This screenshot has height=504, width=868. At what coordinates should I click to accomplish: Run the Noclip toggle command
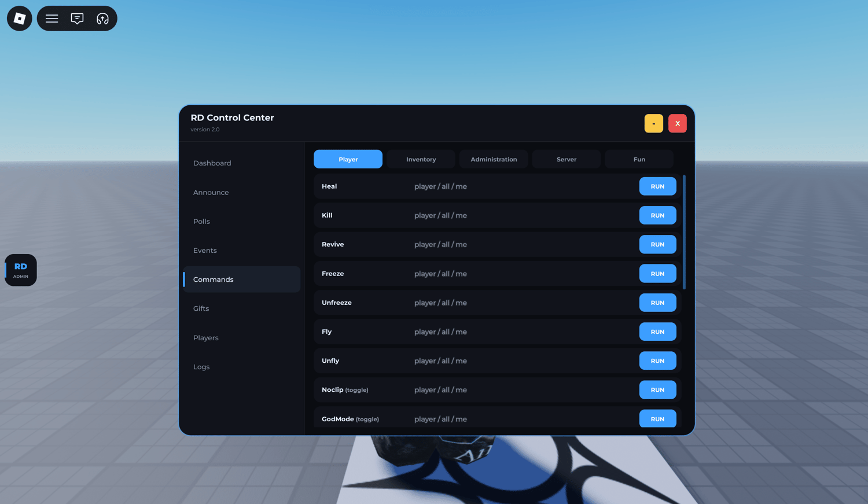pos(657,389)
